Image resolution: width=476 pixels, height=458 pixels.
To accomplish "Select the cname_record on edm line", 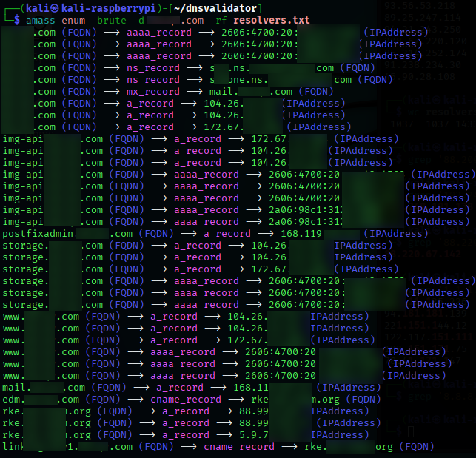I will click(x=186, y=400).
